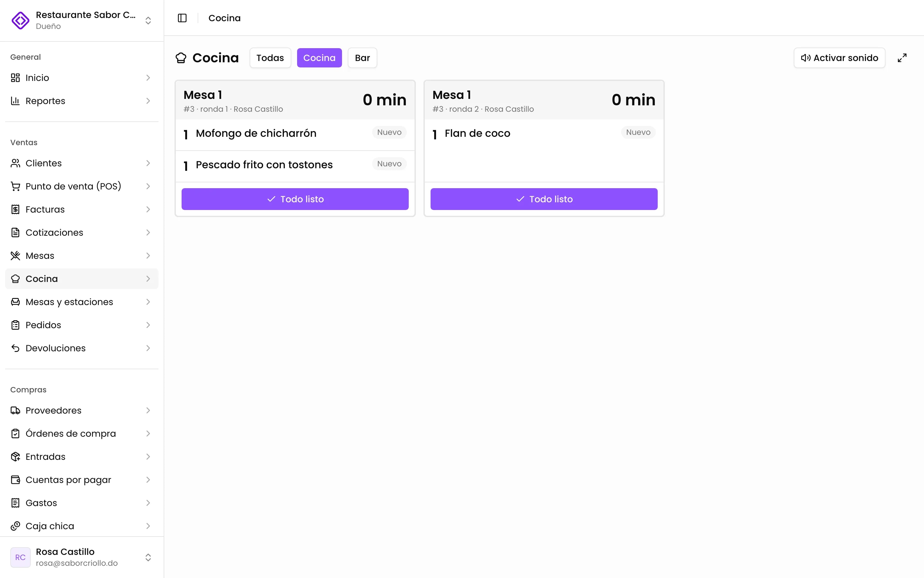Expand the Reportes chevron
The height and width of the screenshot is (578, 924).
coord(148,101)
